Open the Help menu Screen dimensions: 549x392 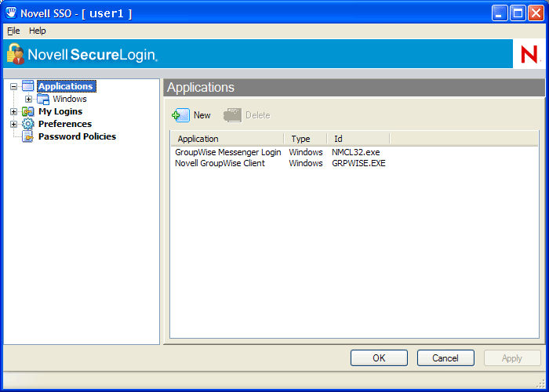(38, 31)
